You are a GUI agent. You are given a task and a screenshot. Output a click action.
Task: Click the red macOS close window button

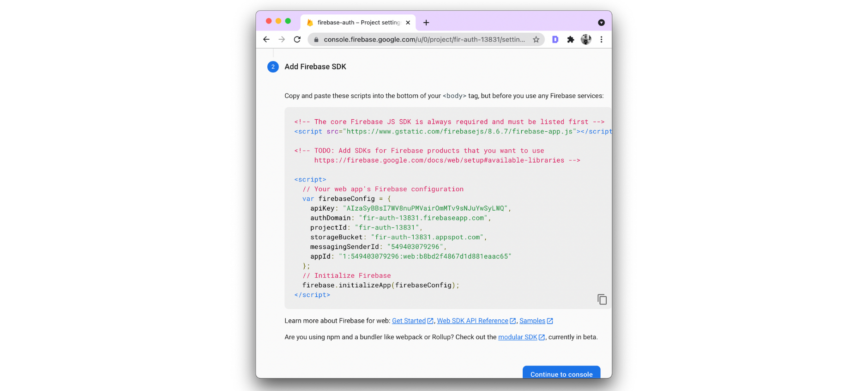(269, 21)
